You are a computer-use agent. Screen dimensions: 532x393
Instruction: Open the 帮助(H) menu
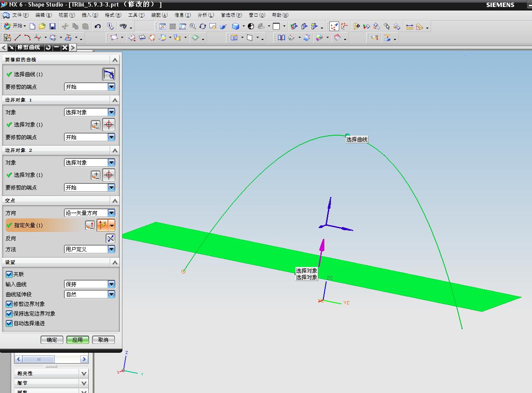[x=280, y=15]
